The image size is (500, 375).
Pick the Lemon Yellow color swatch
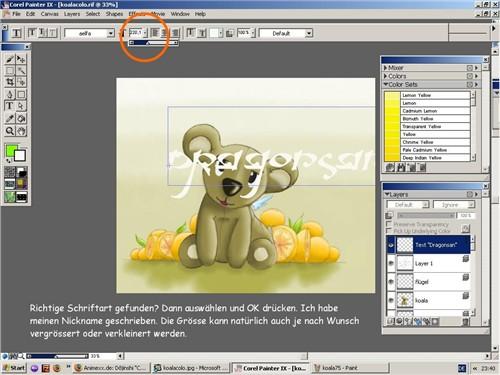click(428, 95)
